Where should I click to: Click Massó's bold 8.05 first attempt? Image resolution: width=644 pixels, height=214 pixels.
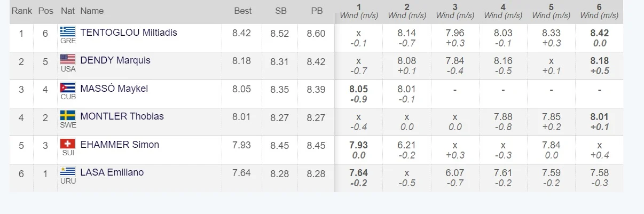pos(358,89)
